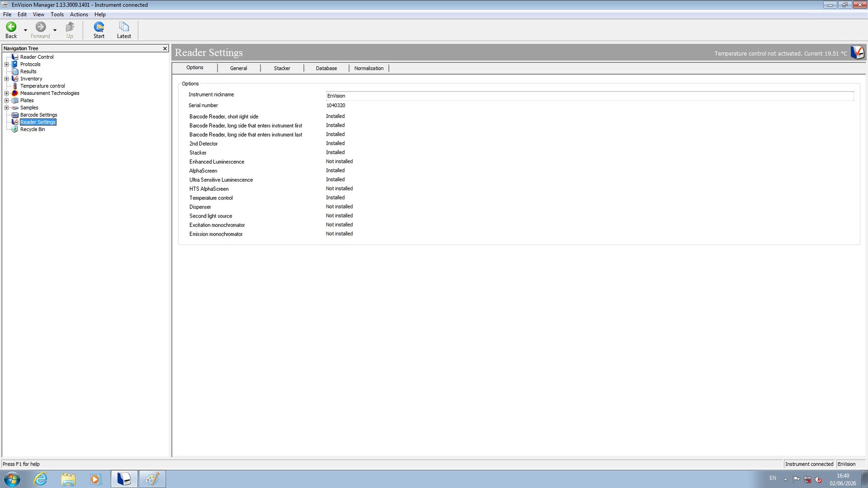Open the Edit menu
This screenshot has width=868, height=488.
click(x=22, y=15)
